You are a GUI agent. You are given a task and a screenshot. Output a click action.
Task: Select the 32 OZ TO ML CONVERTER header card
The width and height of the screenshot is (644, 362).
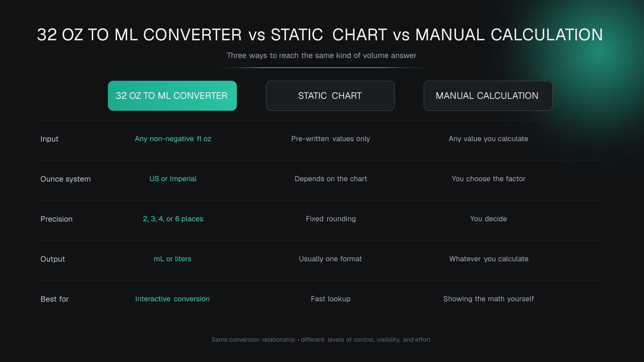172,96
